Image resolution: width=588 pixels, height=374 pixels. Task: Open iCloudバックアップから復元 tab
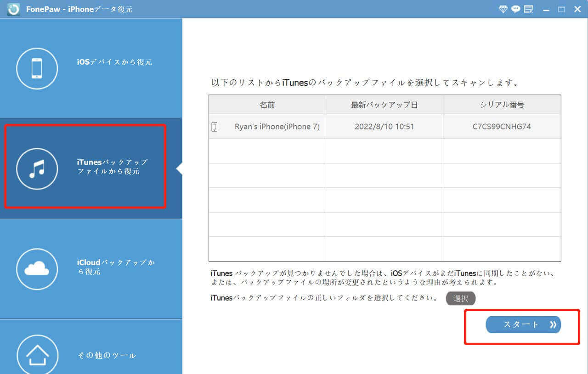(x=91, y=269)
